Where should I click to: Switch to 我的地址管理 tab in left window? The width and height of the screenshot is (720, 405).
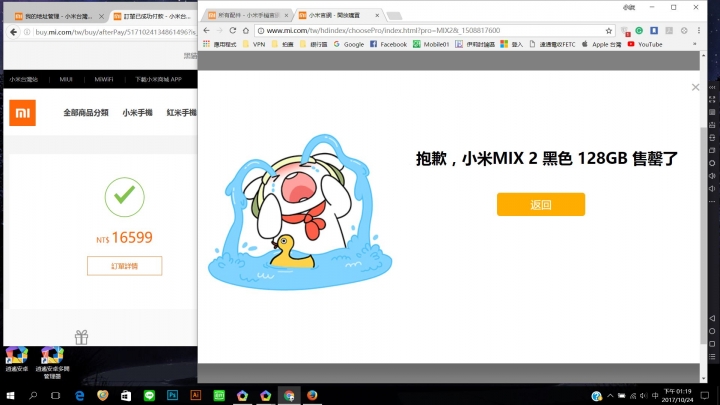point(57,16)
